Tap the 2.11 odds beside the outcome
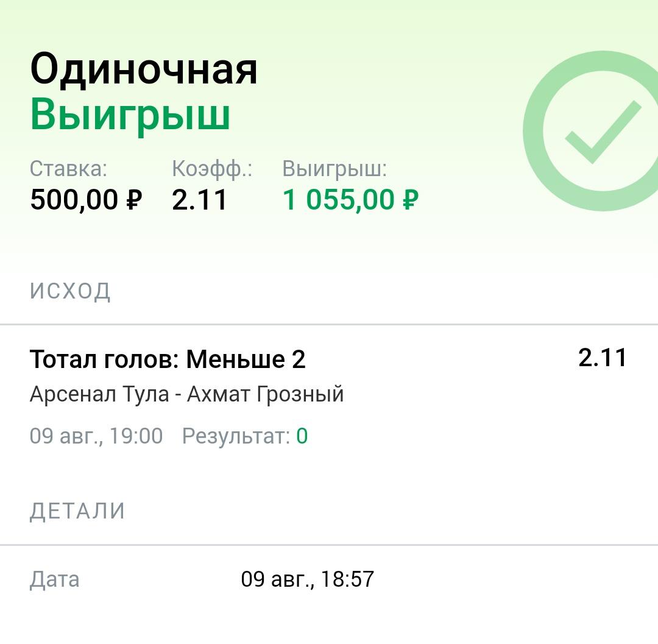This screenshot has width=658, height=644. (x=602, y=358)
